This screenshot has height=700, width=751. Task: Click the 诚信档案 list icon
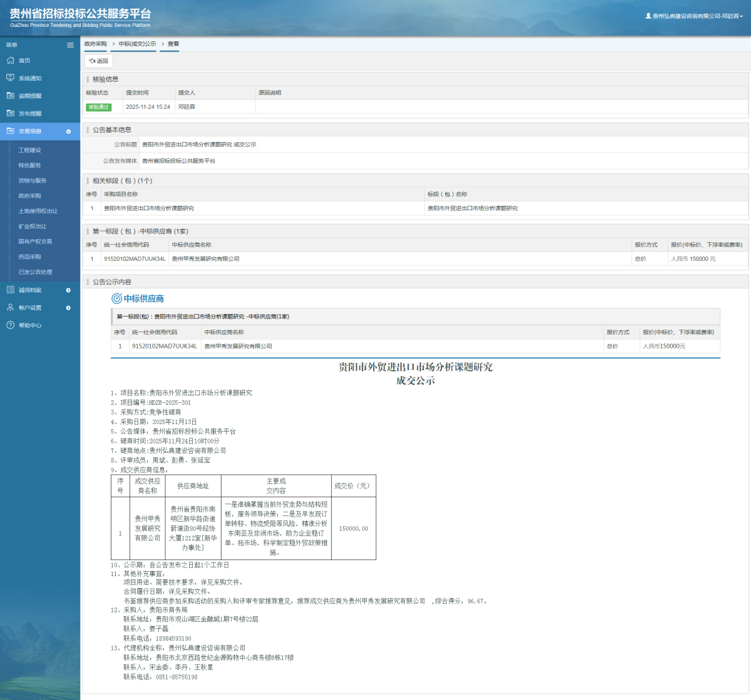[x=10, y=290]
